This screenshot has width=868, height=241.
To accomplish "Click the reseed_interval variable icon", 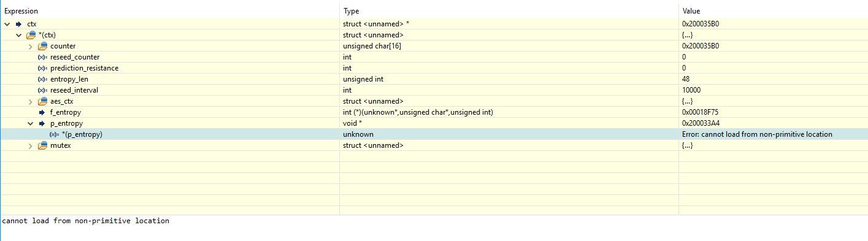I will pos(42,90).
